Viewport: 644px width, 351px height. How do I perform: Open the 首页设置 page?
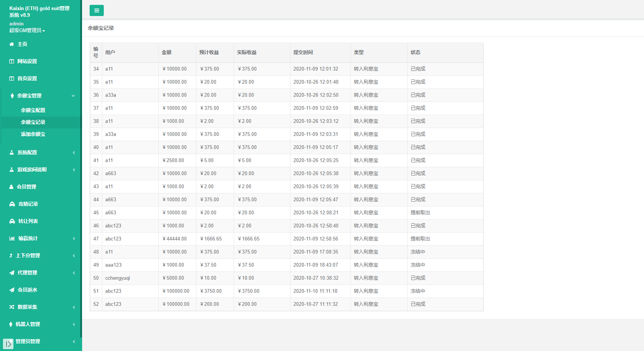tap(27, 78)
